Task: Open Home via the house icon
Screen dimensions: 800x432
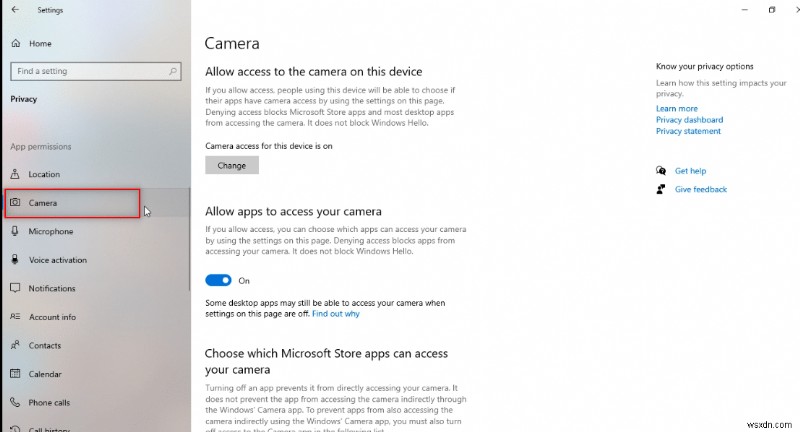Action: pos(16,43)
